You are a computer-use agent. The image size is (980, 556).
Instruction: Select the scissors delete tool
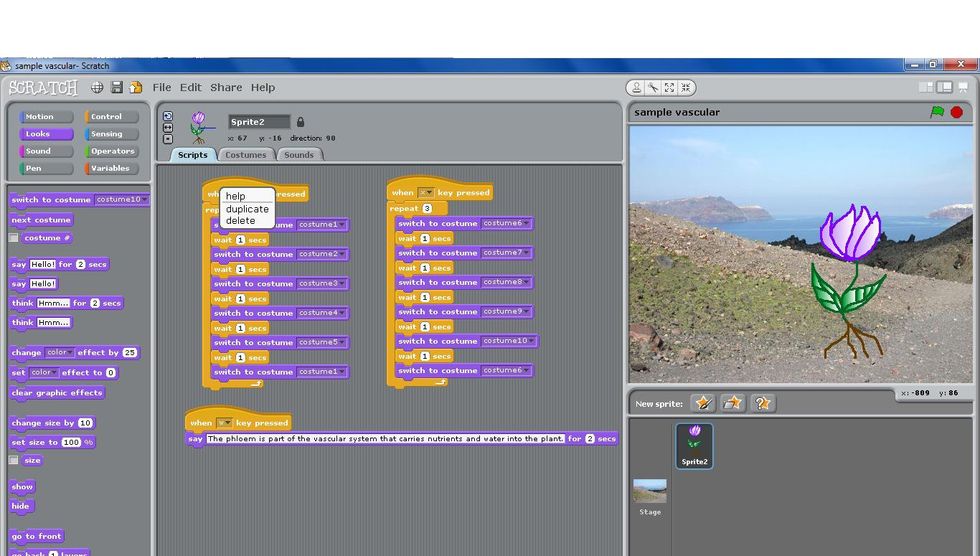pos(653,88)
